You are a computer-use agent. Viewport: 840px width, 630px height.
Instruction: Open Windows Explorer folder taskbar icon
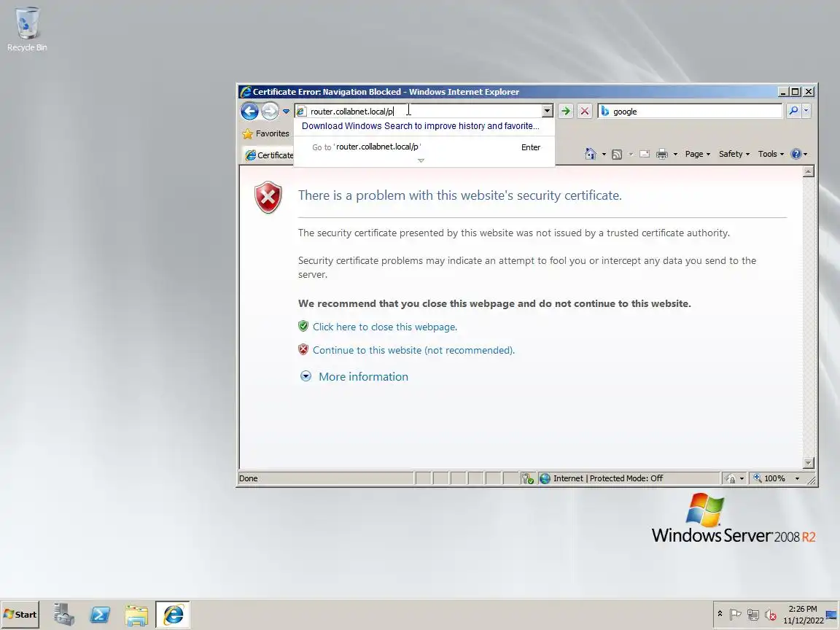136,615
